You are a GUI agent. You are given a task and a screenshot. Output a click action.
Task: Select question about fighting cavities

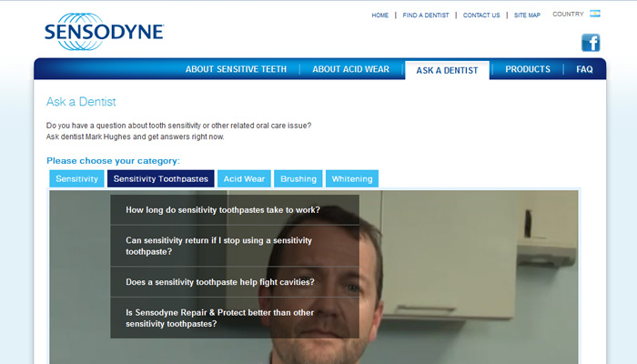(235, 282)
